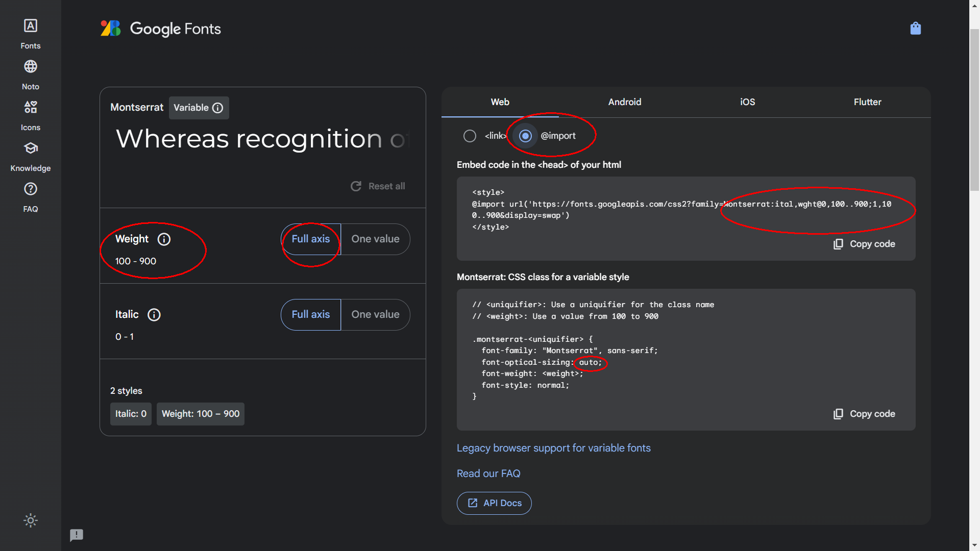
Task: Click the Montserrat font name
Action: click(137, 107)
